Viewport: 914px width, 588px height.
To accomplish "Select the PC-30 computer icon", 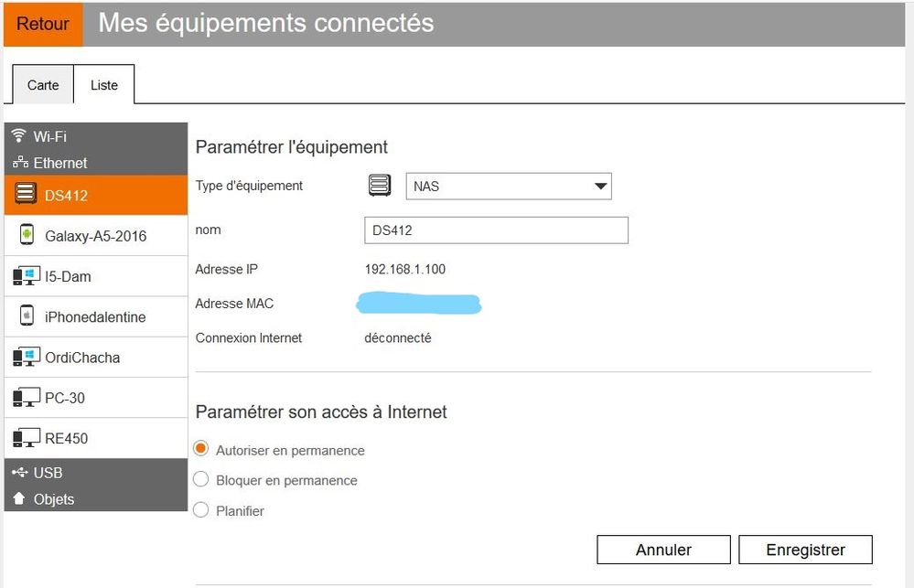I will pyautogui.click(x=26, y=398).
